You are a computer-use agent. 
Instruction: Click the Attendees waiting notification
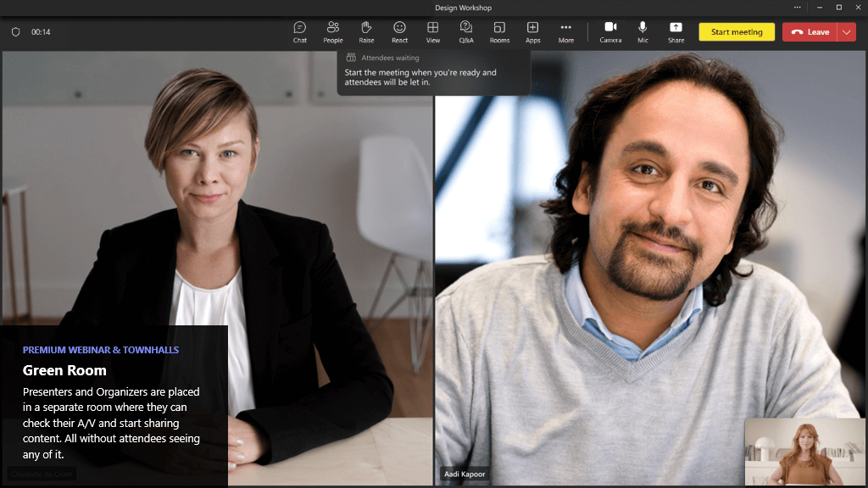click(x=433, y=73)
